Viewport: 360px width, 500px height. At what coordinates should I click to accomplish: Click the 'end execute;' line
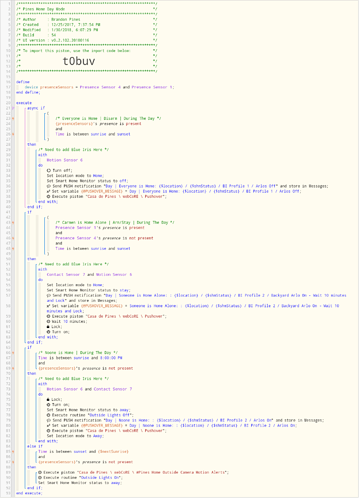coord(29,493)
